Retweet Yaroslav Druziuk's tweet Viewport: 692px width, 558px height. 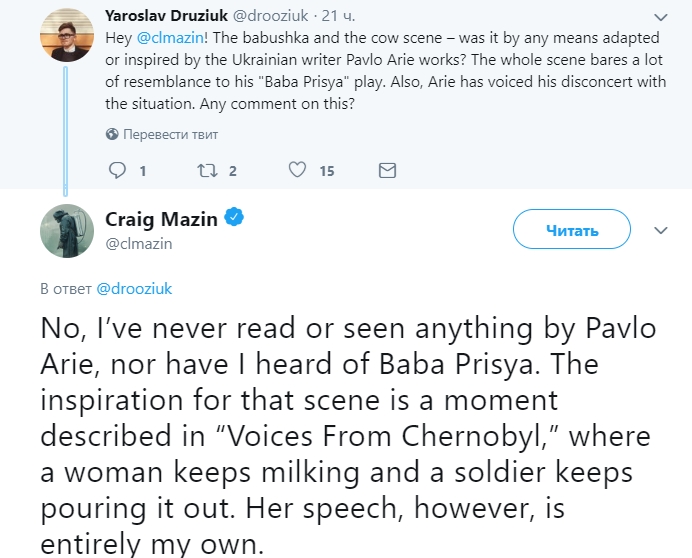[x=207, y=171]
